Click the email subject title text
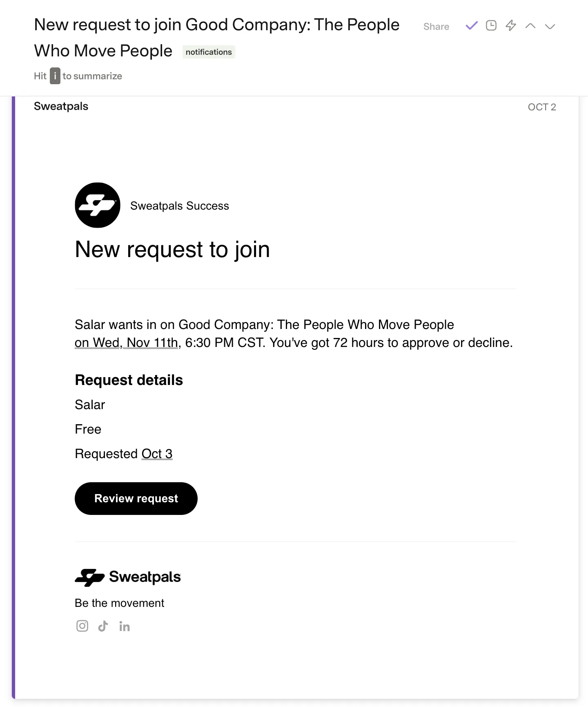 tap(216, 38)
